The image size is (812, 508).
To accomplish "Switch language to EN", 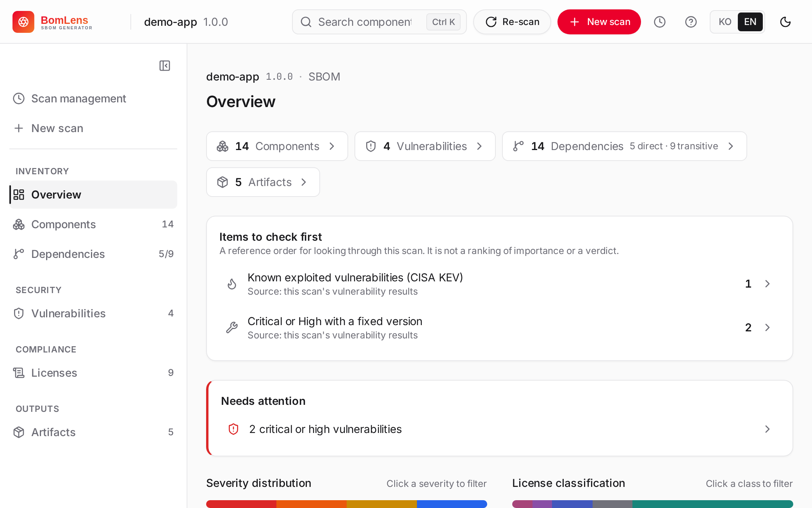I will [x=750, y=22].
